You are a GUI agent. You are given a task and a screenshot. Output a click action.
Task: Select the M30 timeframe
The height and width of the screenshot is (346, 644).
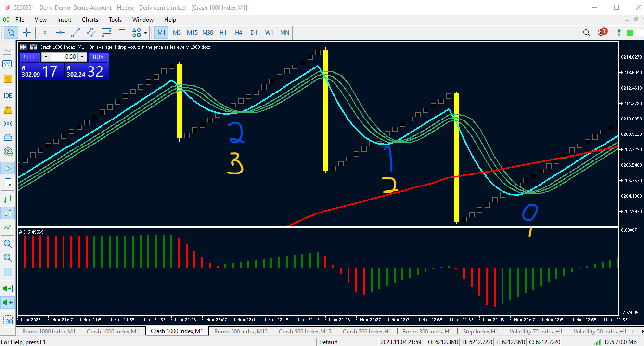207,33
